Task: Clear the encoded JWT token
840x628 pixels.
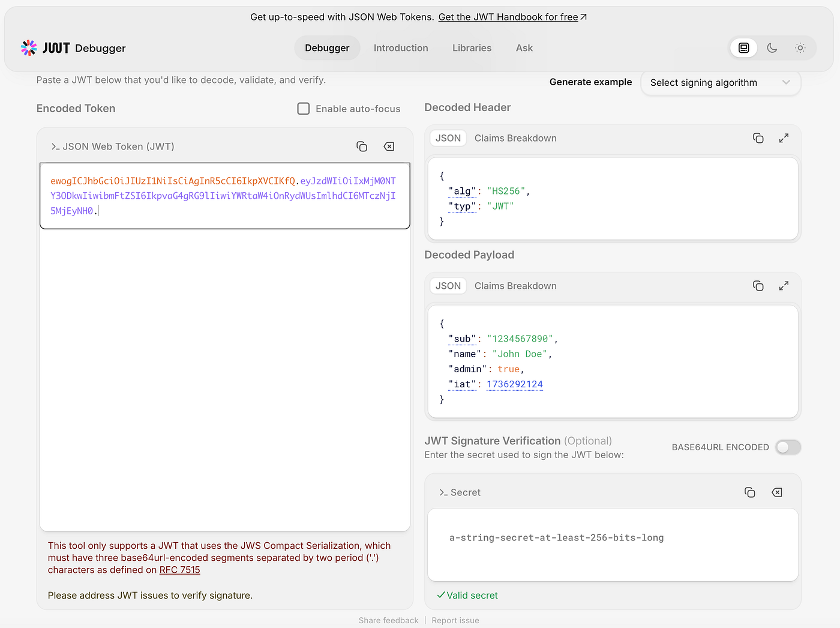Action: (x=389, y=146)
